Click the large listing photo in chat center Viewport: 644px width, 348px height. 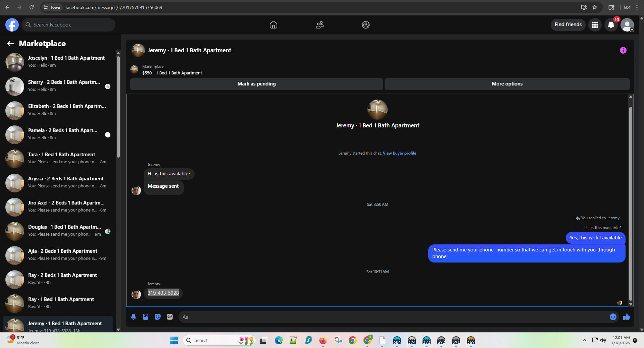click(378, 110)
